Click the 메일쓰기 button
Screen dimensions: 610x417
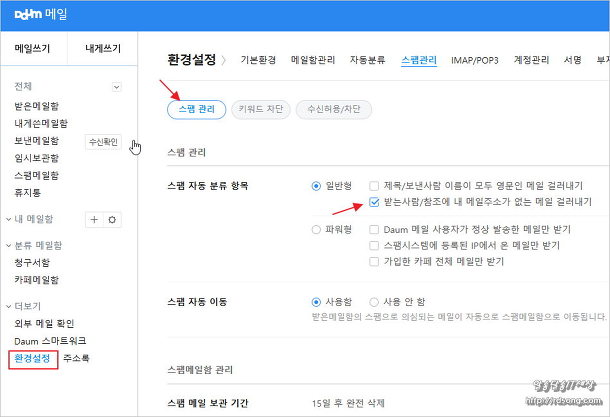click(x=34, y=48)
